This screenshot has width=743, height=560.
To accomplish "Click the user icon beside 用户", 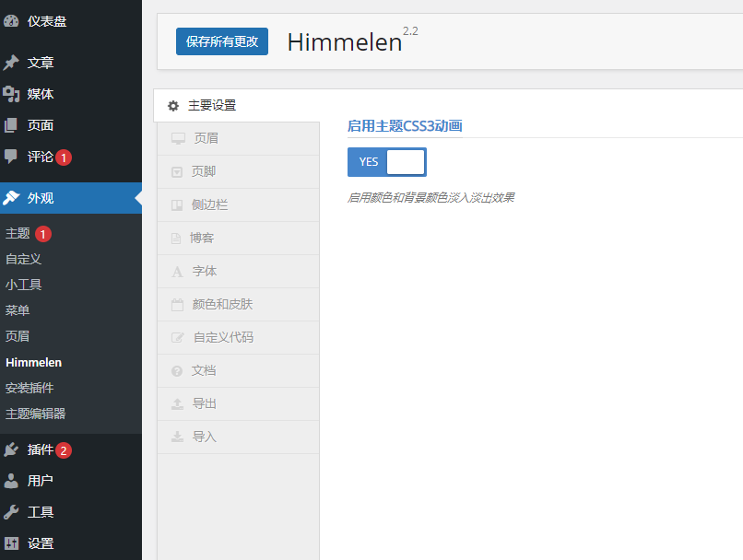I will (11, 481).
